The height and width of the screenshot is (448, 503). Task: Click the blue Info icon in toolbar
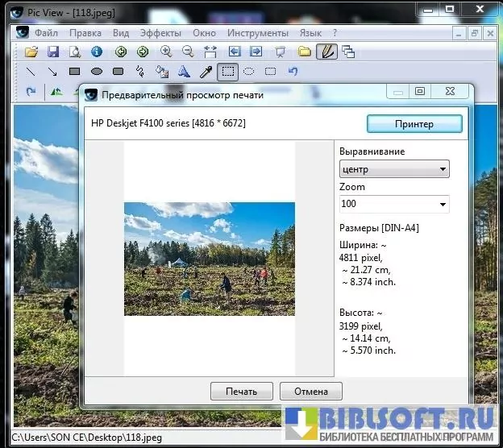point(97,52)
